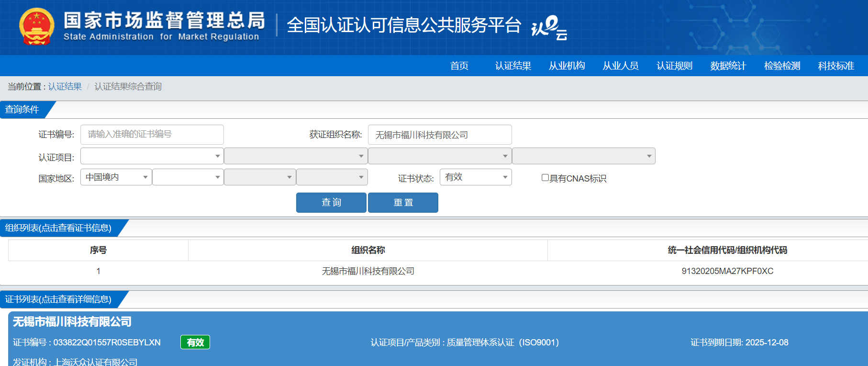This screenshot has width=868, height=366.
Task: Click the expiry date 2025-12-08
Action: 767,343
